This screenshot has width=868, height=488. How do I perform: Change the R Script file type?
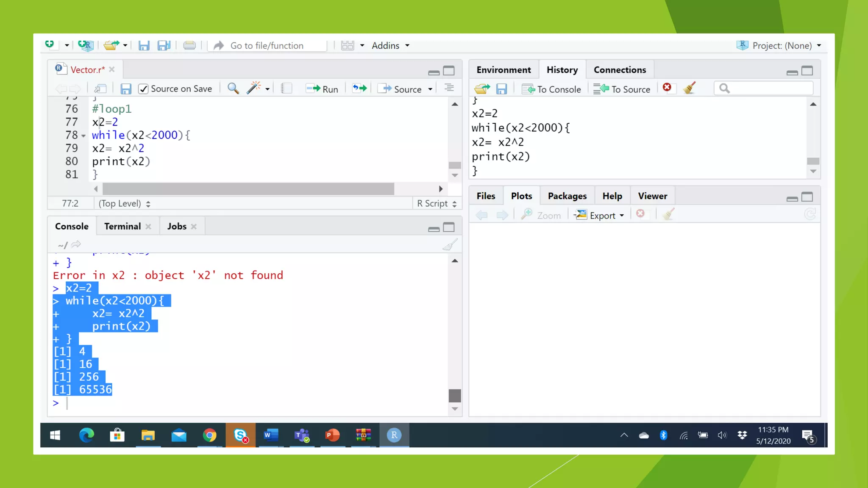[x=437, y=203]
